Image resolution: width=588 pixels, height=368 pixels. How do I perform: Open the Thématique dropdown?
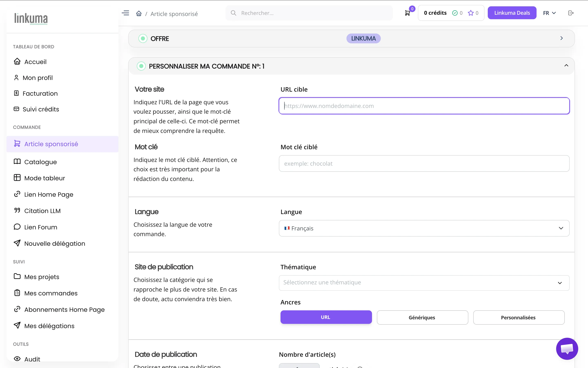[424, 283]
